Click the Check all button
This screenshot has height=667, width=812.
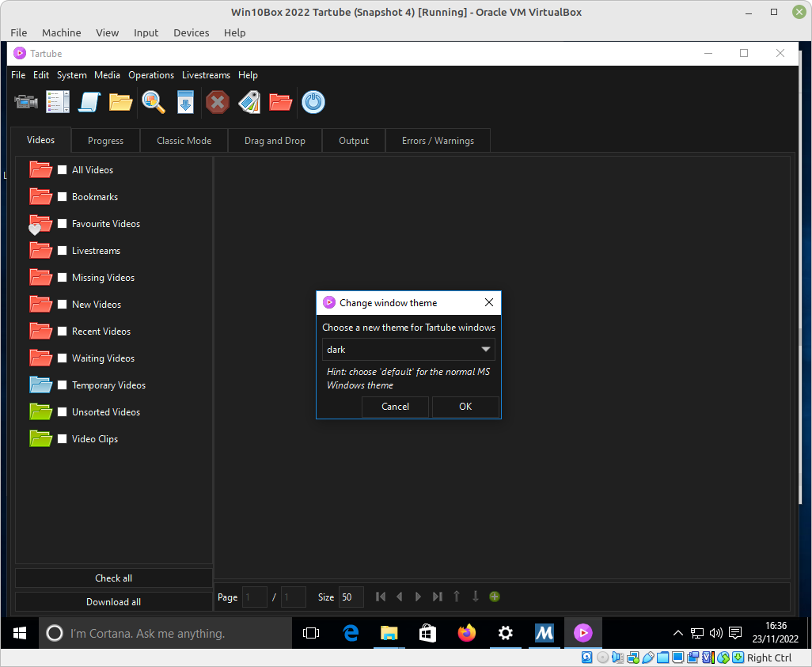113,578
